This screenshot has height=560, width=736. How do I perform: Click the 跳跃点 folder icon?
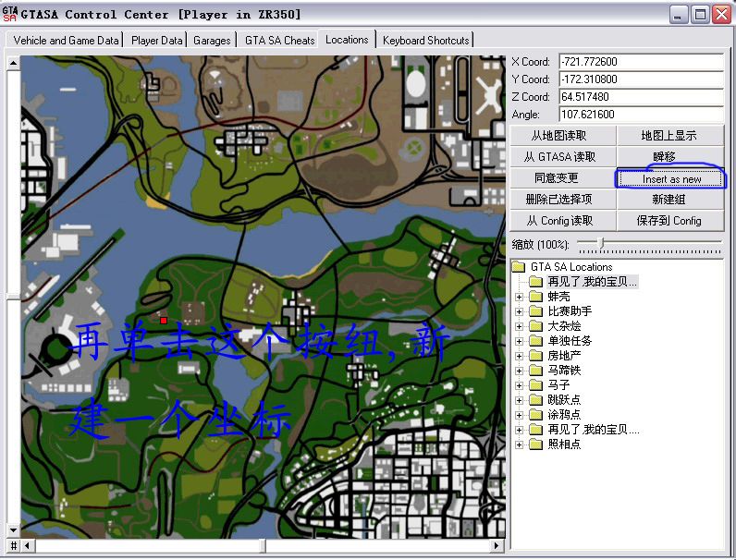tap(535, 400)
